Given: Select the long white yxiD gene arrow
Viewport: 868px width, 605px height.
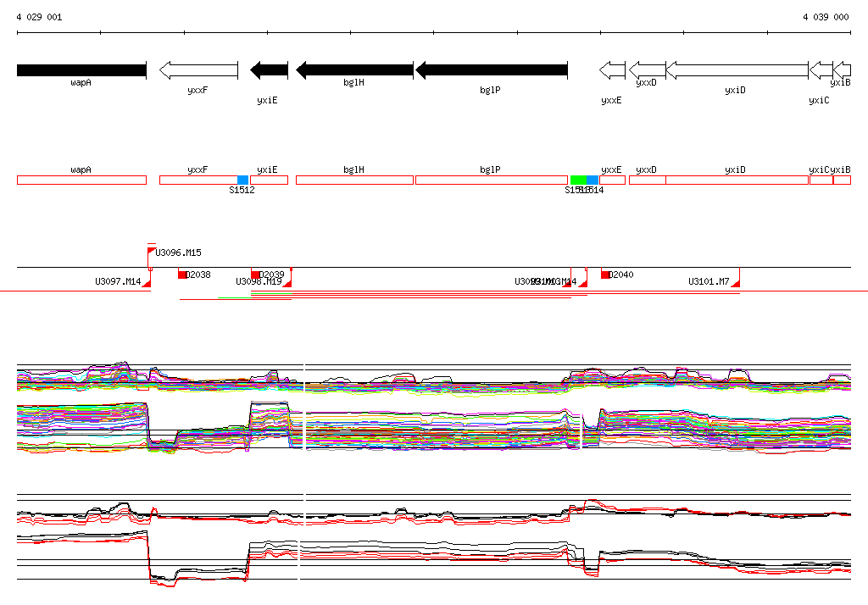Looking at the screenshot, I should click(x=737, y=70).
